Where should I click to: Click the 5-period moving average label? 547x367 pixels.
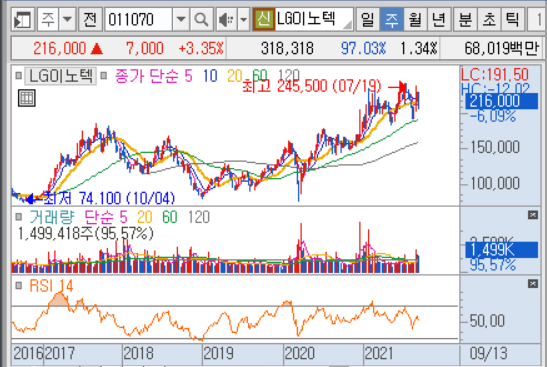(188, 76)
